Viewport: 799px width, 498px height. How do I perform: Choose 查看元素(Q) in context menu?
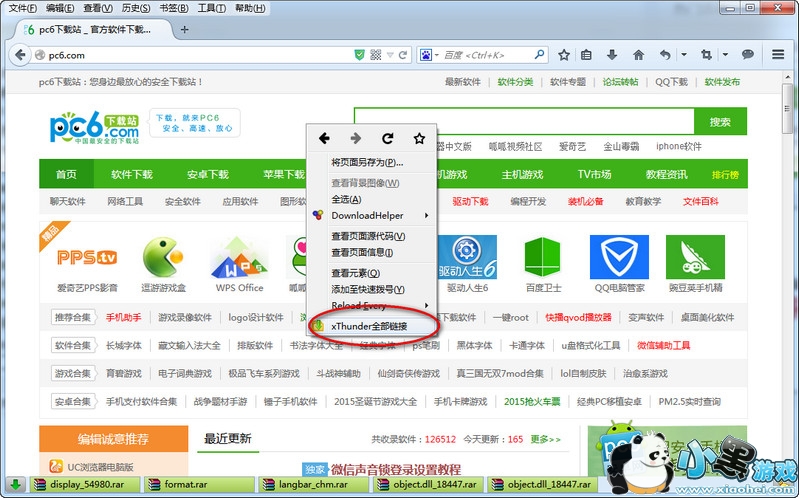click(372, 273)
